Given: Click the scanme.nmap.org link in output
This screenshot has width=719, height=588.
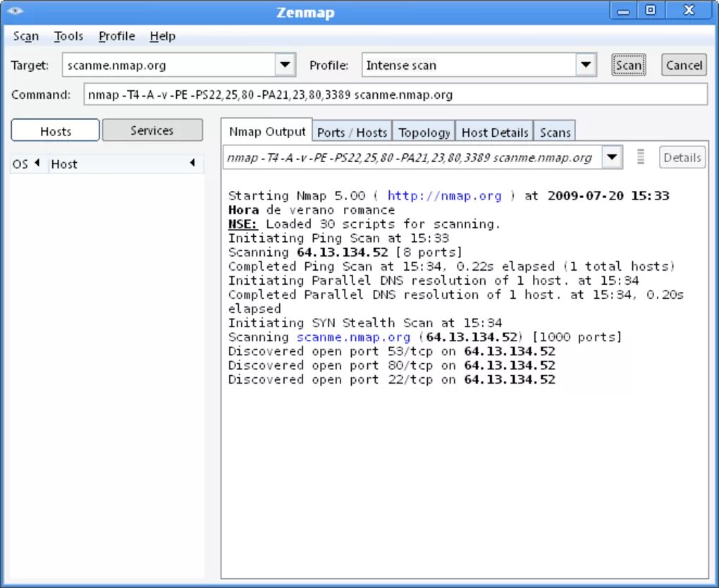Looking at the screenshot, I should click(x=354, y=337).
